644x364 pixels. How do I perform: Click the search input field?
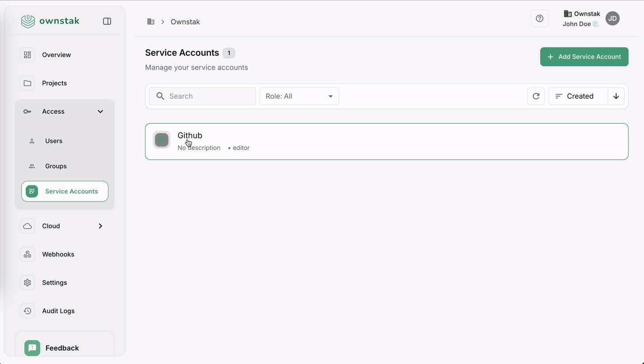click(203, 96)
